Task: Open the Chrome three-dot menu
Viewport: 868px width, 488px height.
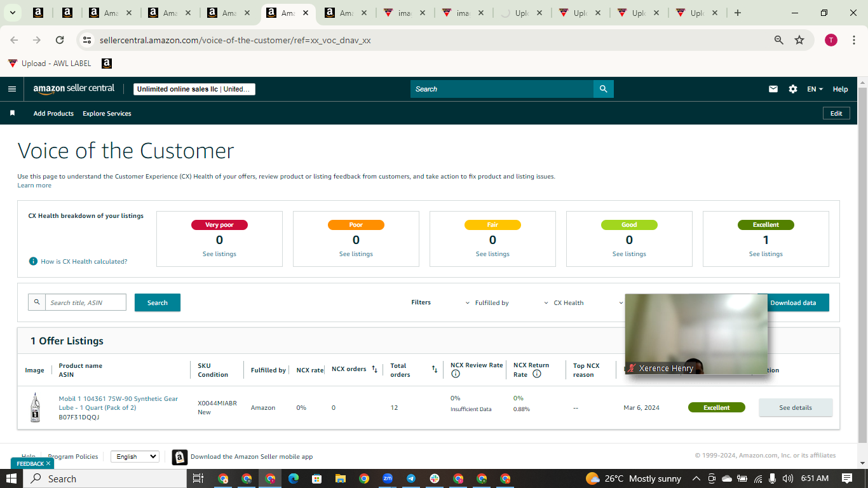Action: (853, 40)
